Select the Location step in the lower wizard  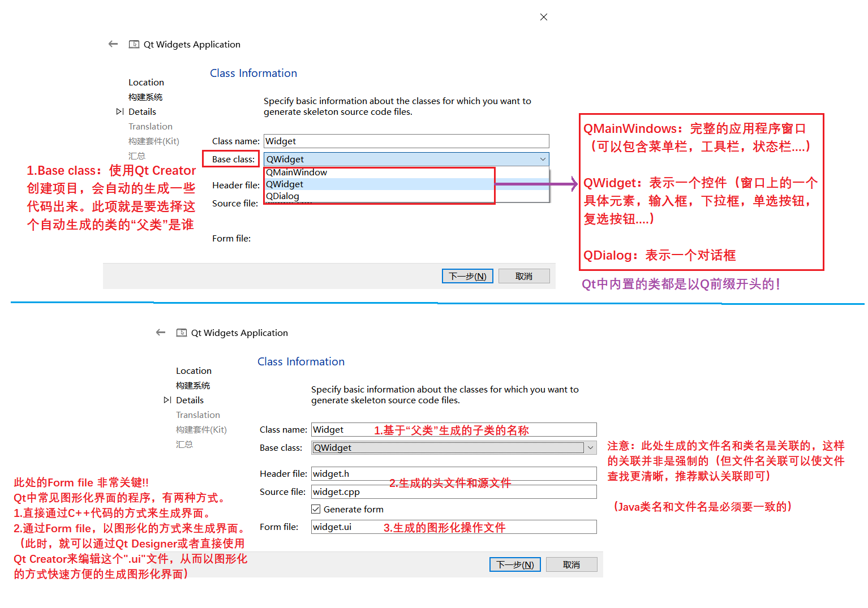(194, 371)
